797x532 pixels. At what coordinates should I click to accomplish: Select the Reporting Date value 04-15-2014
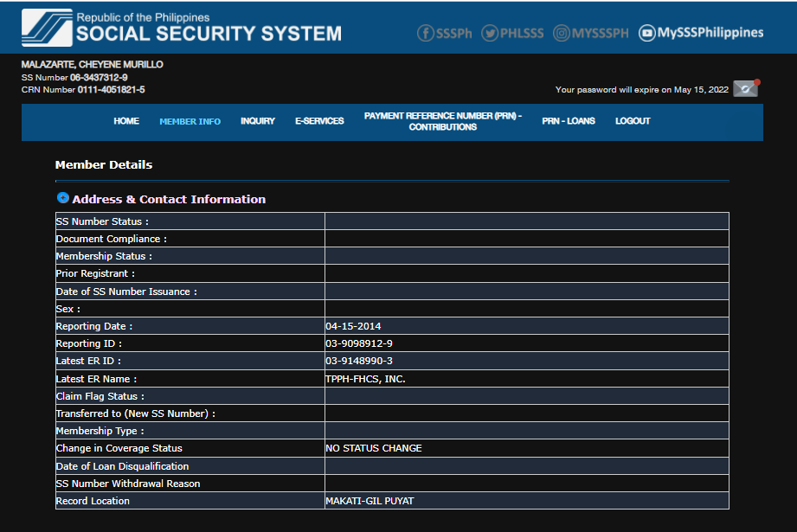pos(353,326)
